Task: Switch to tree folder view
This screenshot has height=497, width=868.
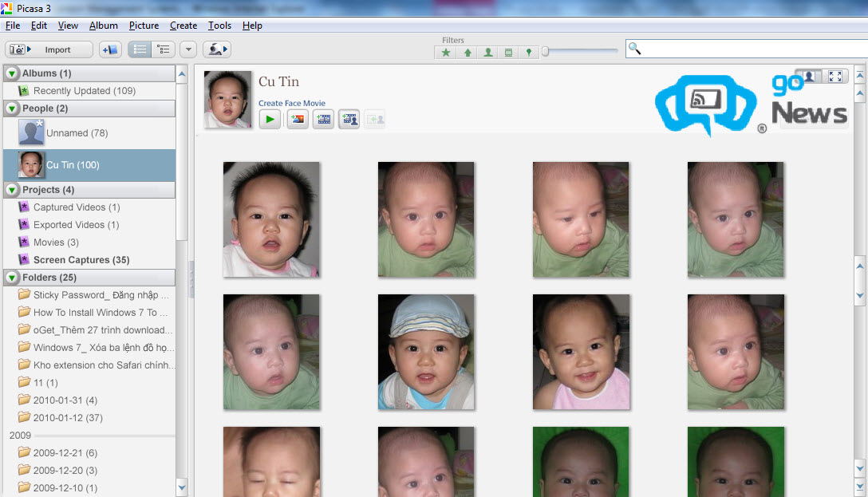Action: coord(164,49)
